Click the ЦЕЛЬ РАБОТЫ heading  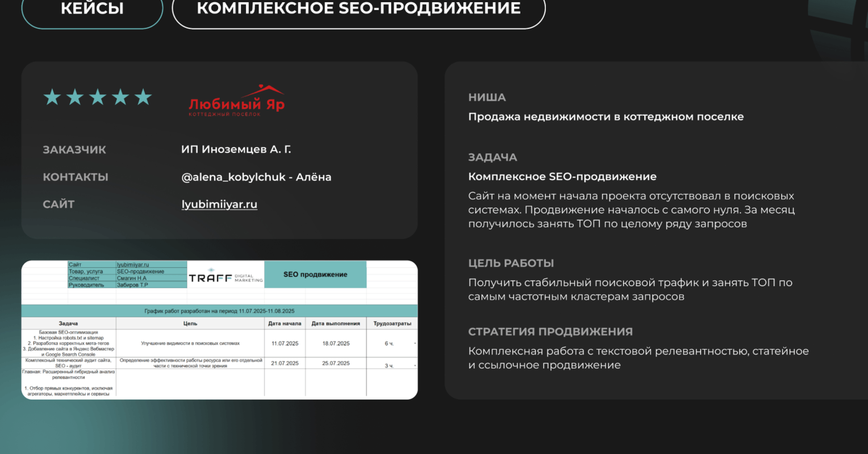[x=511, y=263]
